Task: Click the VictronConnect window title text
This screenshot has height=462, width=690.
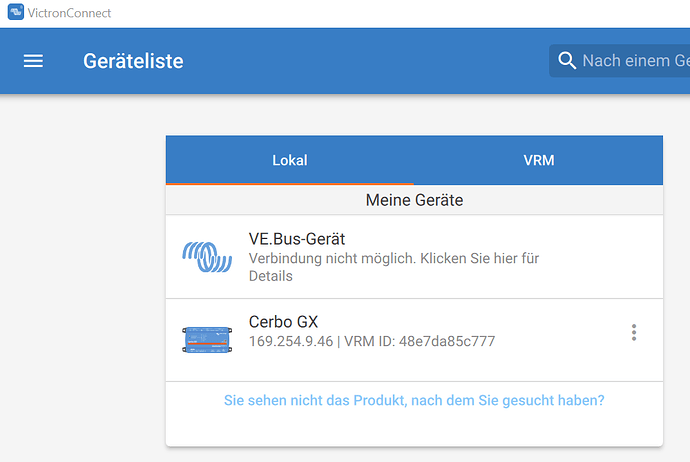Action: (x=71, y=13)
